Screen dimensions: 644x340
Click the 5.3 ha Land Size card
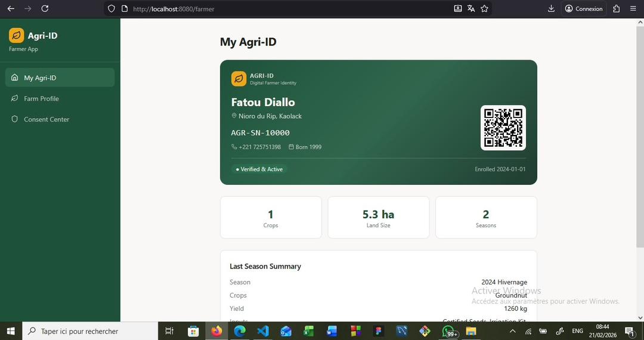coord(378,217)
